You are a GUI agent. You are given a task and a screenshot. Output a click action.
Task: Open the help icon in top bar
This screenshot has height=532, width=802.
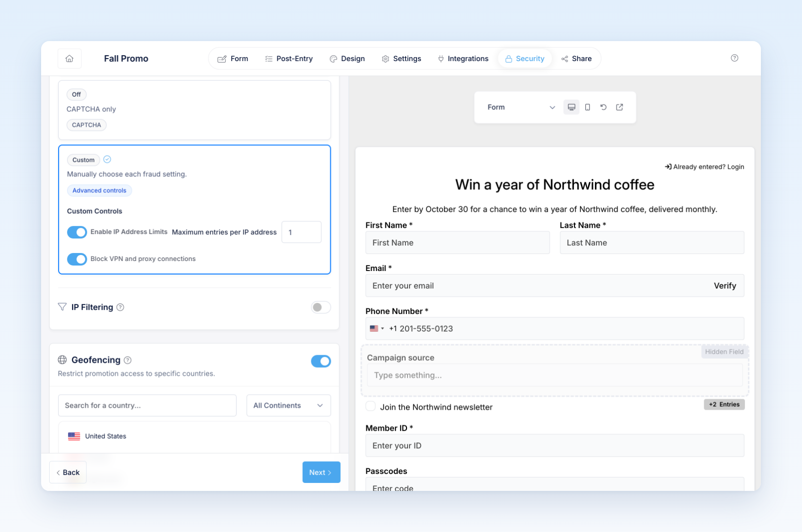(x=734, y=58)
